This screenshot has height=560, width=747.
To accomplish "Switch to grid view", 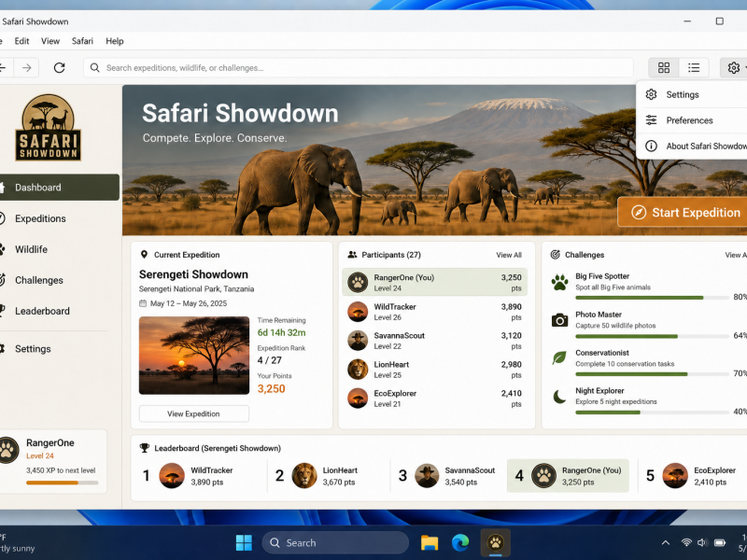I will point(664,67).
